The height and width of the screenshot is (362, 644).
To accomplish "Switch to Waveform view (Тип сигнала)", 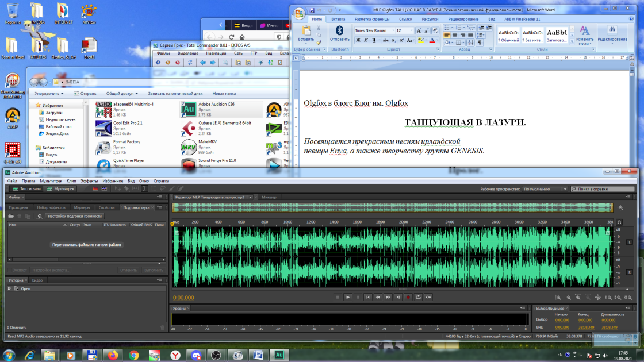I will coord(26,189).
